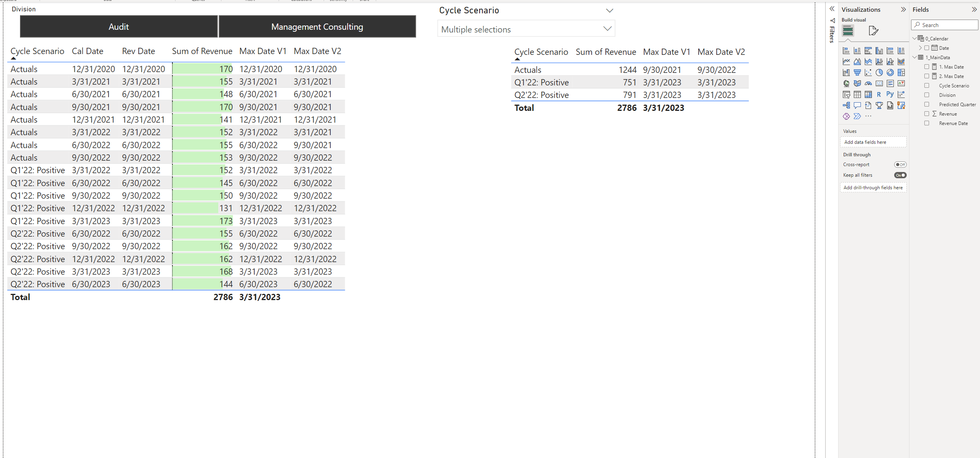Select the card visual (123)
This screenshot has height=458, width=980.
[879, 83]
